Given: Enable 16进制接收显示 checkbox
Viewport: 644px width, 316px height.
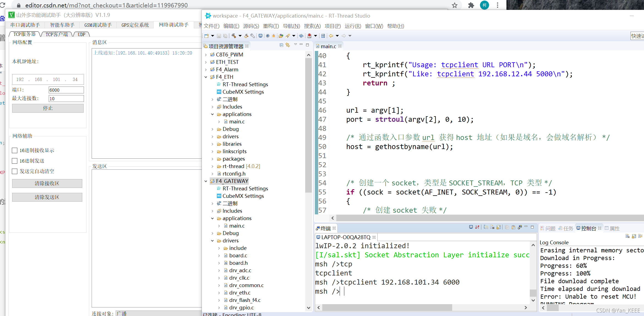Looking at the screenshot, I should (15, 150).
